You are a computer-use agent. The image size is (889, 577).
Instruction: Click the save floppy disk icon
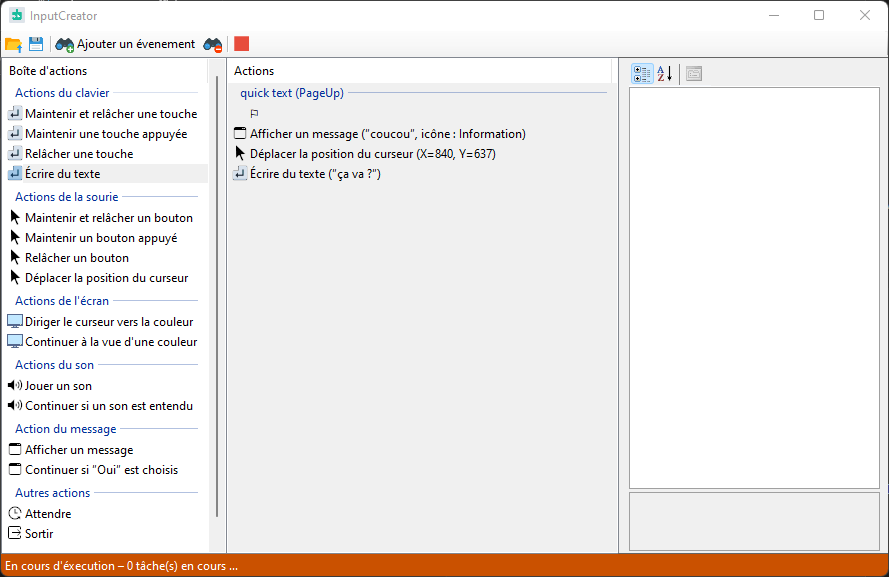coord(36,44)
